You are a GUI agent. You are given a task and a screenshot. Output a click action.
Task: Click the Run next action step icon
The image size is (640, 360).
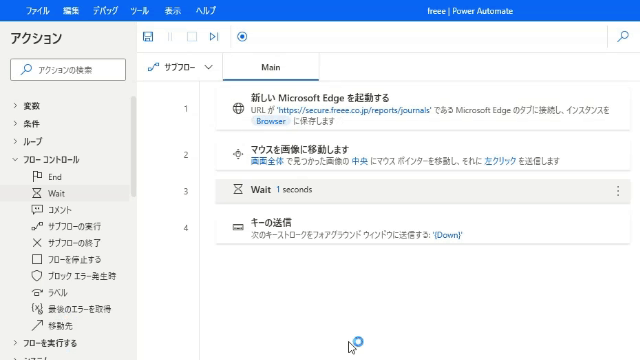pos(214,37)
